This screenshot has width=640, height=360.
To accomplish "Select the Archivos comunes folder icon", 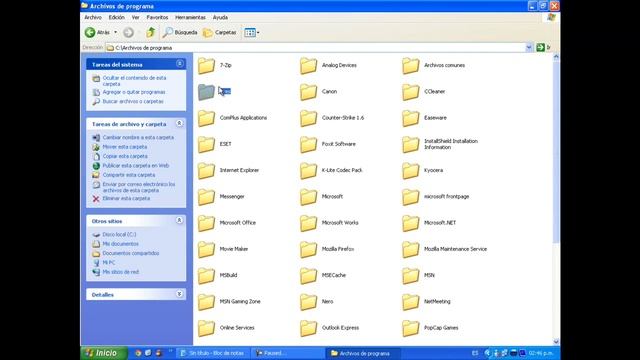I will coord(410,66).
